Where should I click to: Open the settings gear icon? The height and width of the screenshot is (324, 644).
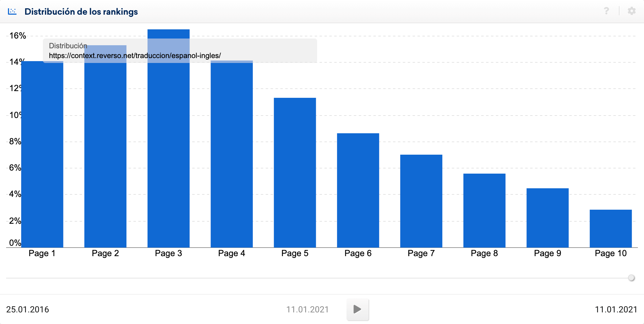(x=631, y=11)
